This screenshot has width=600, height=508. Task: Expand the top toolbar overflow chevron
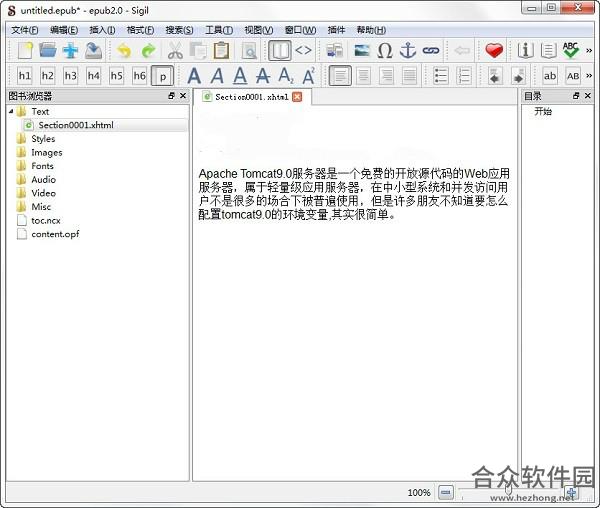pos(589,50)
